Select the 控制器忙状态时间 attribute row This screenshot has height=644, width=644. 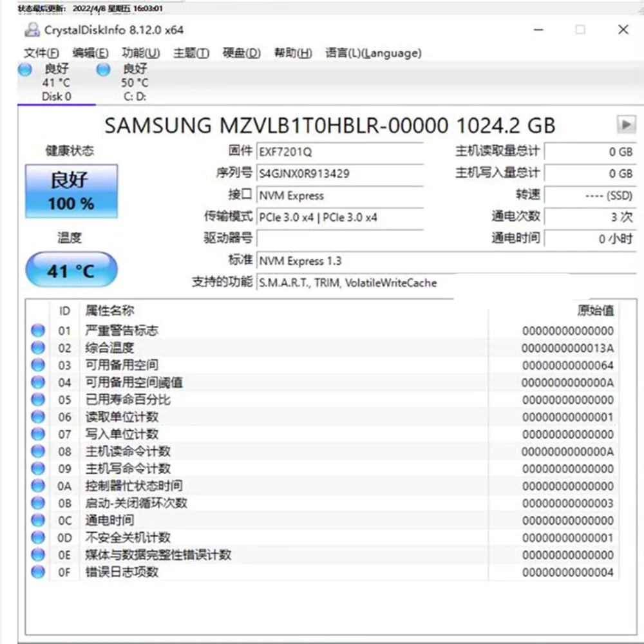323,486
